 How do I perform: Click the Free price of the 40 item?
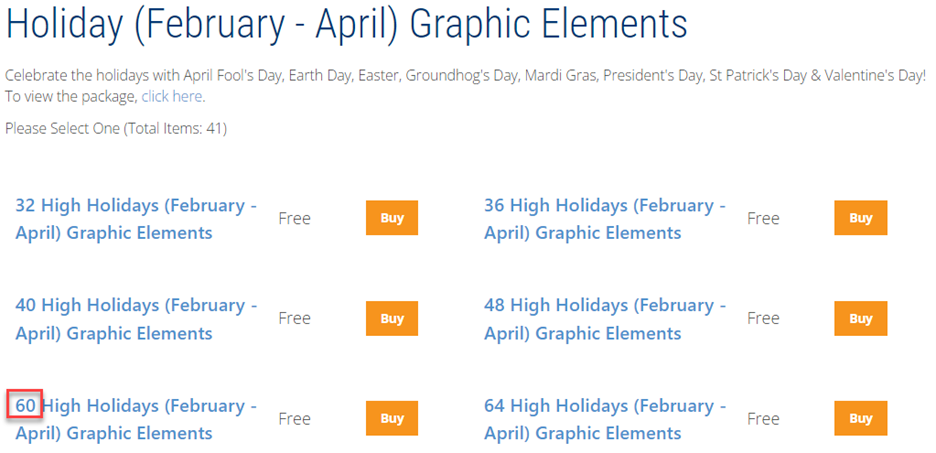pyautogui.click(x=295, y=318)
